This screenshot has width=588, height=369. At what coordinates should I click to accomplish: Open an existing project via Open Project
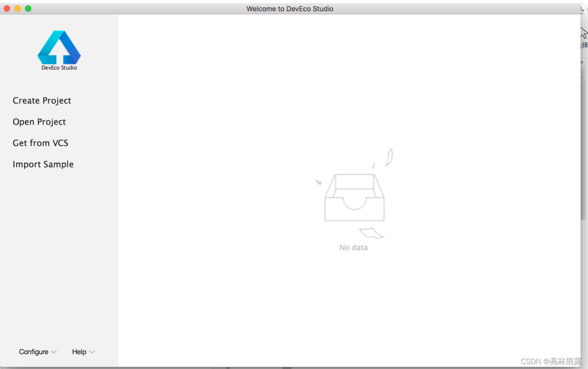39,122
